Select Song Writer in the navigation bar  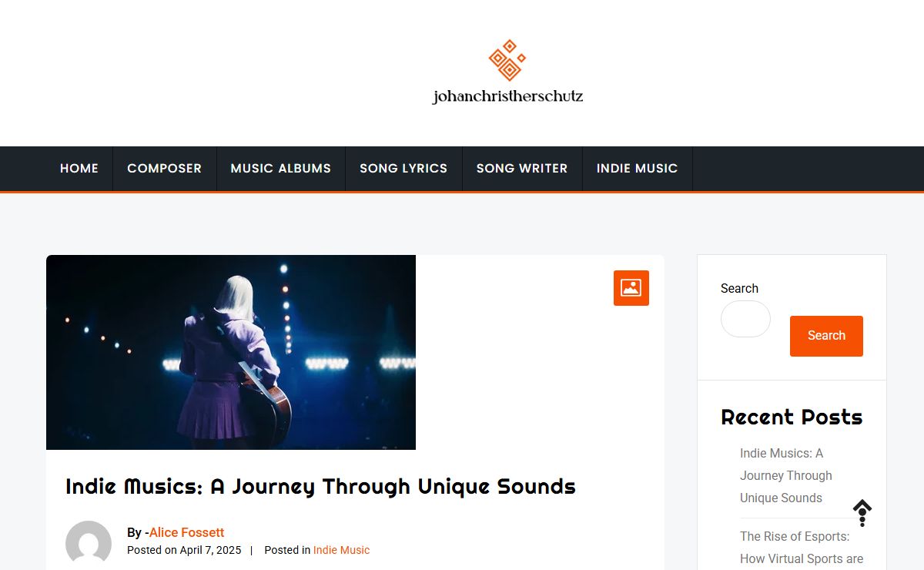click(x=522, y=168)
